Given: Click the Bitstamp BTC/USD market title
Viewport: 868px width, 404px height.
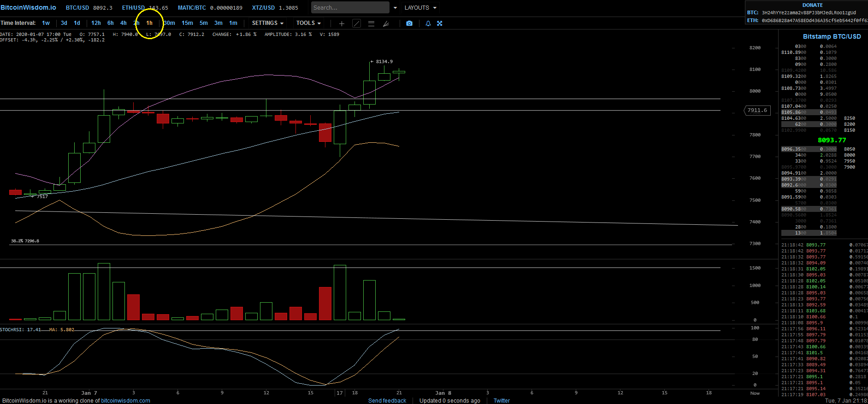Looking at the screenshot, I should click(832, 36).
